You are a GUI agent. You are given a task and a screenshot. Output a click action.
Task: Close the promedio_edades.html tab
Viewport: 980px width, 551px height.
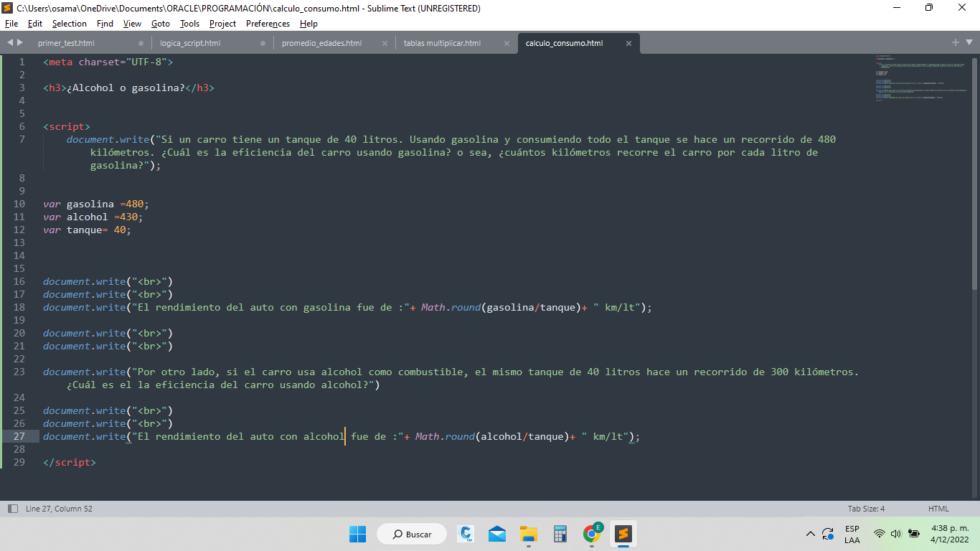(385, 43)
